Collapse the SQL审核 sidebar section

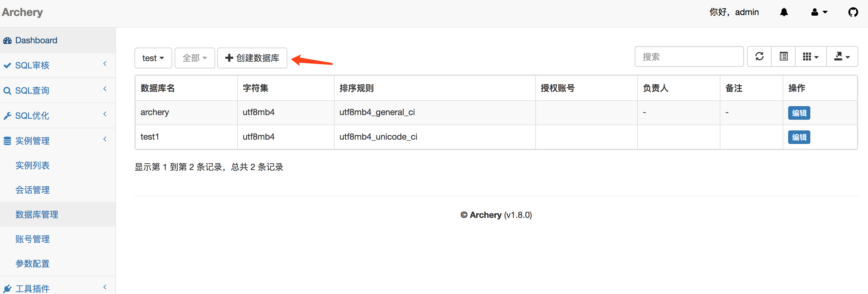coord(104,64)
